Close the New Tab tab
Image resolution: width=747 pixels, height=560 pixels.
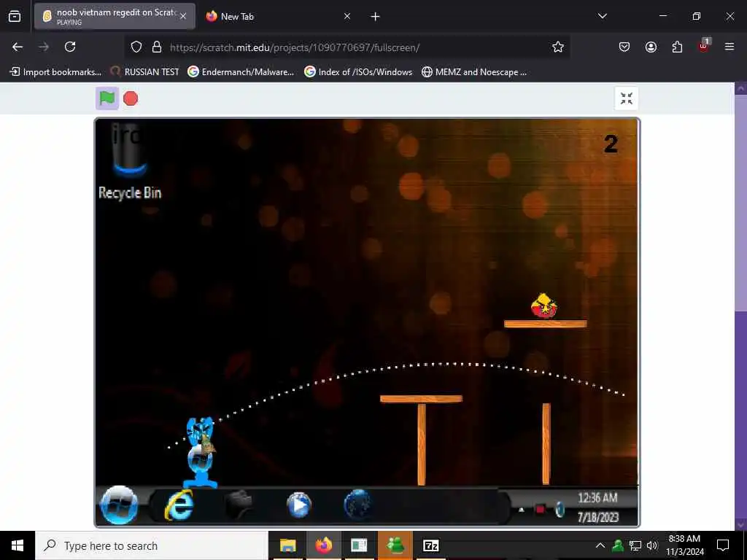(347, 16)
